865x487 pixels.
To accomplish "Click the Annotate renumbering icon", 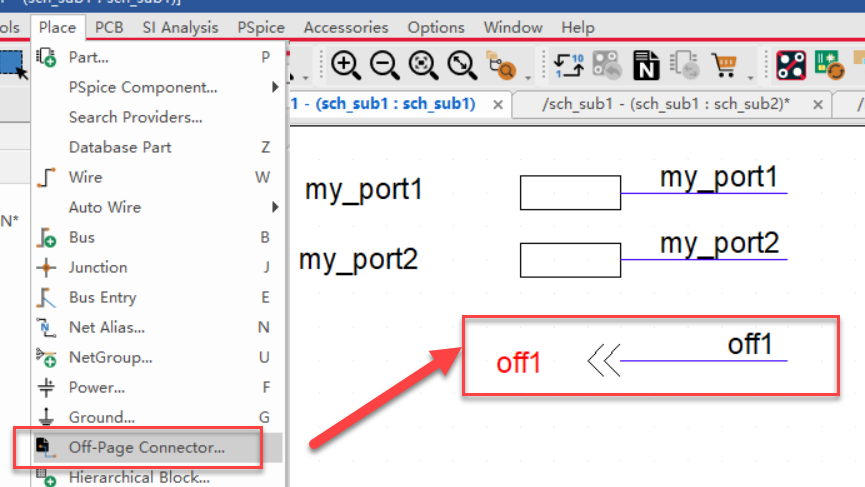I will pos(569,65).
